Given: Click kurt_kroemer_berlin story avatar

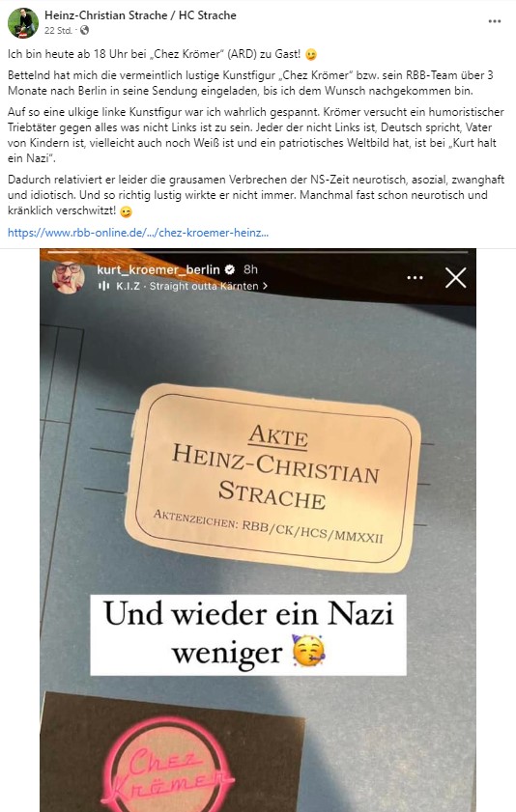Looking at the screenshot, I should coord(69,277).
